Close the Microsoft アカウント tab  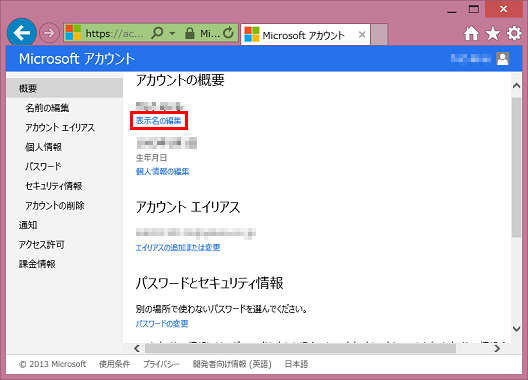362,34
